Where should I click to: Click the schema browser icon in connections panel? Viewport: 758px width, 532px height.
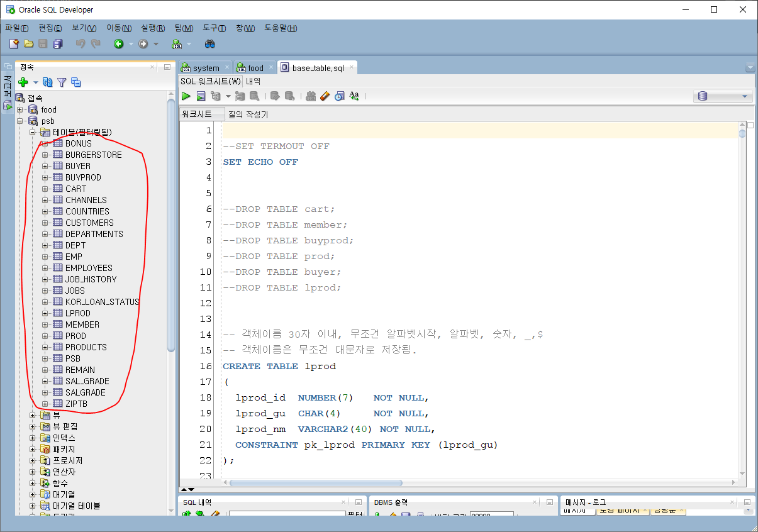(76, 82)
